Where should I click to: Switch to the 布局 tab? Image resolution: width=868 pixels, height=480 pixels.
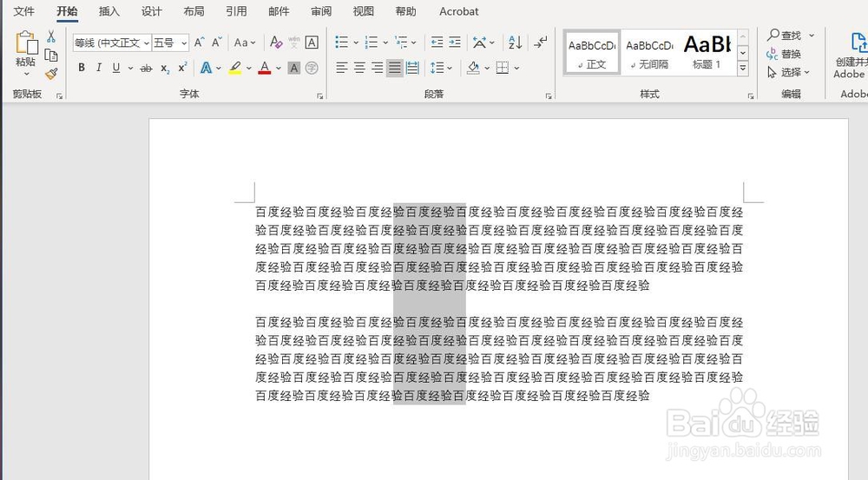coord(194,11)
